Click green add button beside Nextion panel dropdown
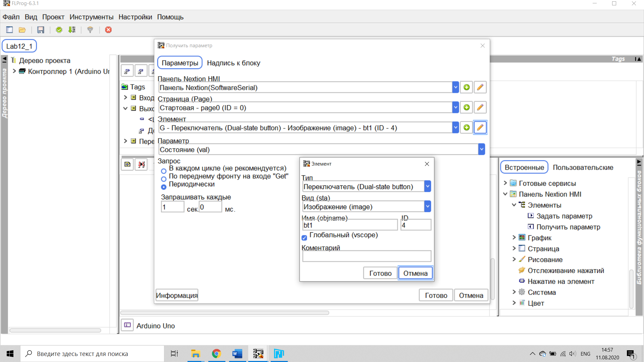Viewport: 644px width, 362px height. [467, 87]
